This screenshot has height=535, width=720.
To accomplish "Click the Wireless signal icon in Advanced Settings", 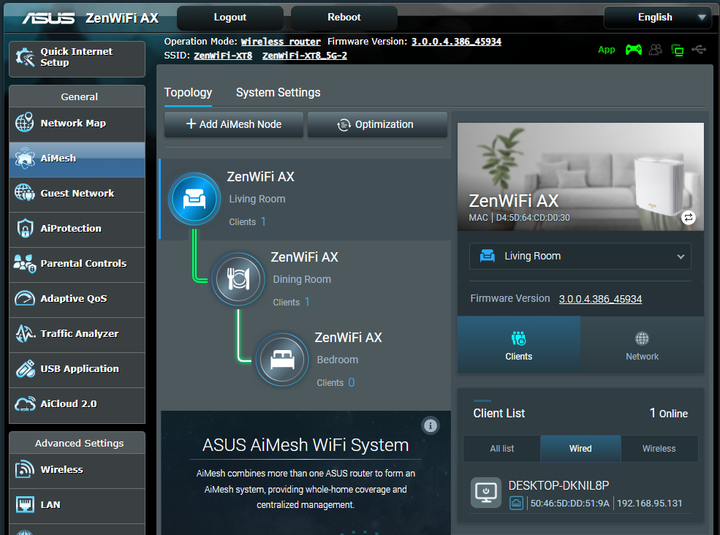I will pyautogui.click(x=25, y=469).
